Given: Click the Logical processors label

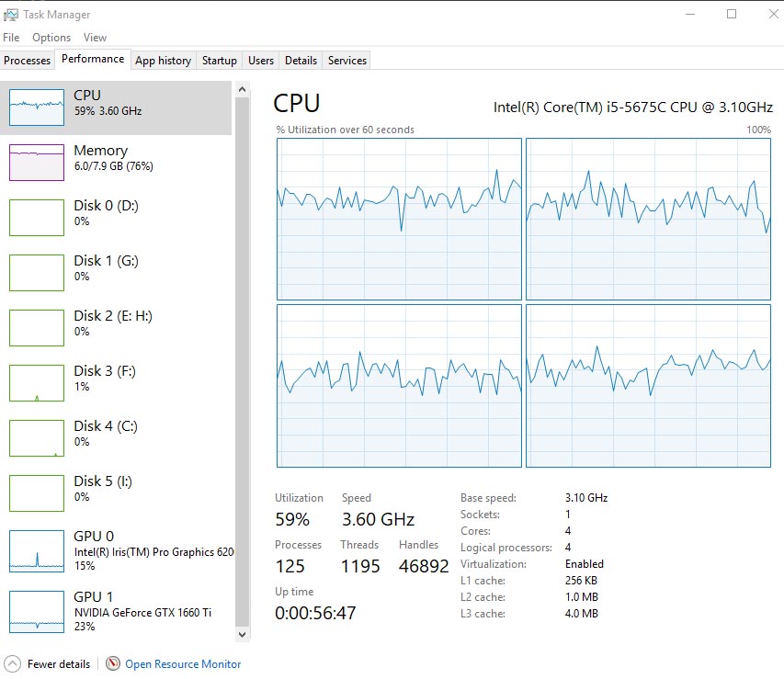Looking at the screenshot, I should (506, 548).
